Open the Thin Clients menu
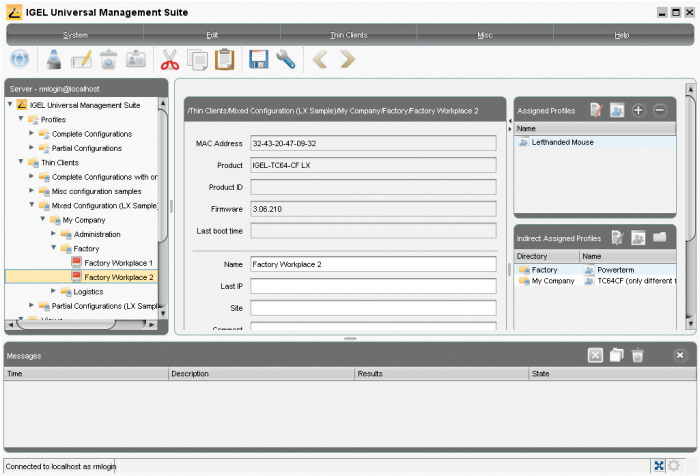 pyautogui.click(x=349, y=35)
